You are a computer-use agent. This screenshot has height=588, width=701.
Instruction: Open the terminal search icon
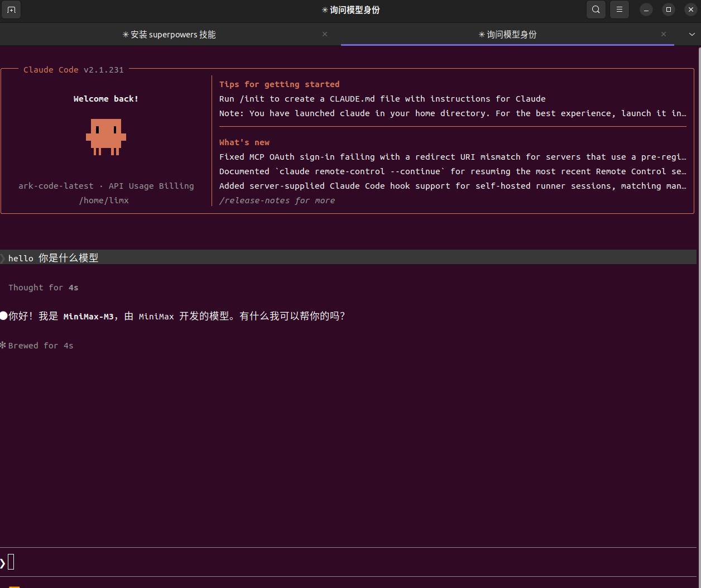(x=596, y=9)
